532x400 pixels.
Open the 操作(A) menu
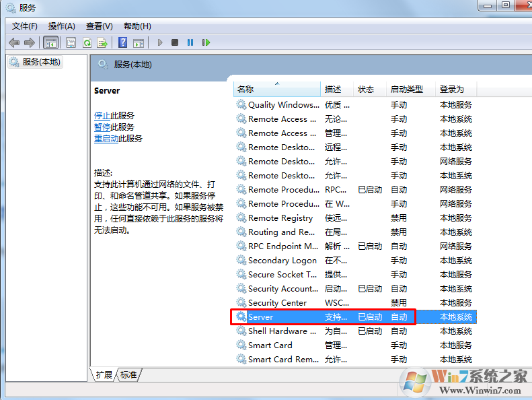pyautogui.click(x=61, y=26)
